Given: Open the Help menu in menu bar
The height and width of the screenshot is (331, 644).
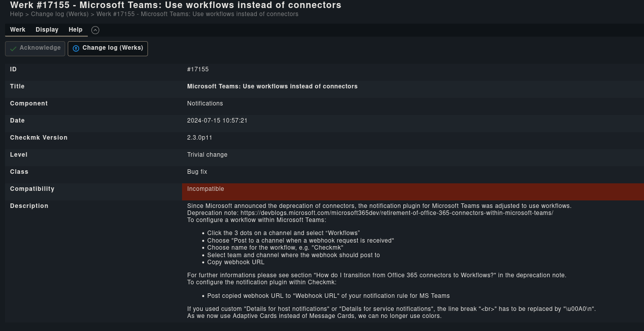Looking at the screenshot, I should pyautogui.click(x=76, y=30).
